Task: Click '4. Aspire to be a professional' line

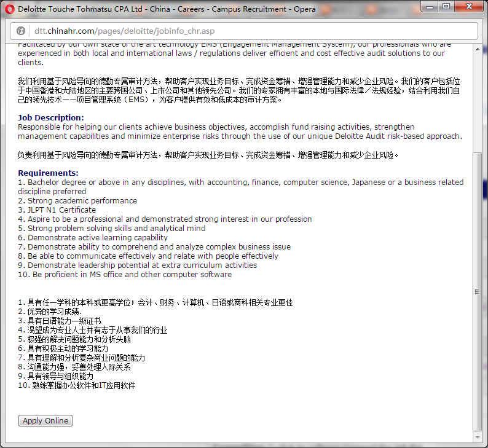Action: coord(165,219)
